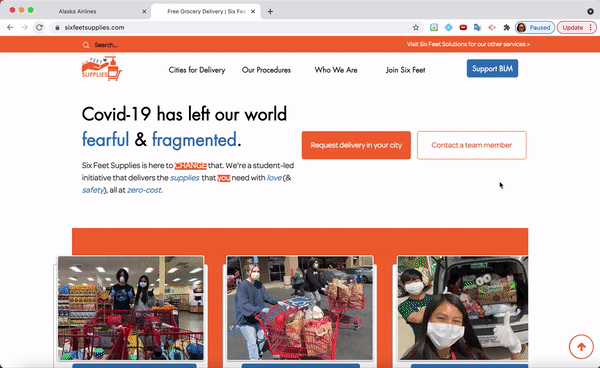Viewport: 600px width, 368px height.
Task: Reload the page with the refresh icon
Action: pyautogui.click(x=39, y=28)
